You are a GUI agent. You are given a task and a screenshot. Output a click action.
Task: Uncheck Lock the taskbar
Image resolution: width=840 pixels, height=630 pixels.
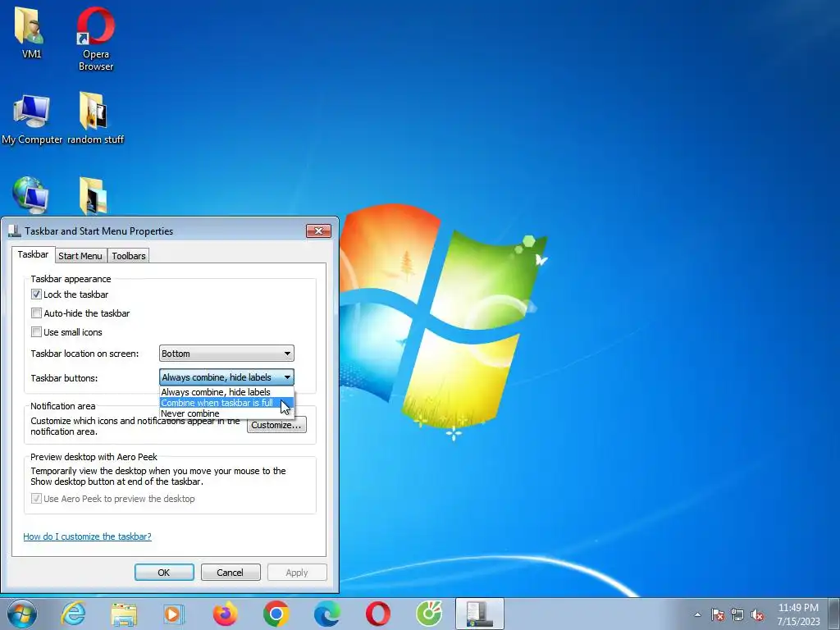coord(36,294)
